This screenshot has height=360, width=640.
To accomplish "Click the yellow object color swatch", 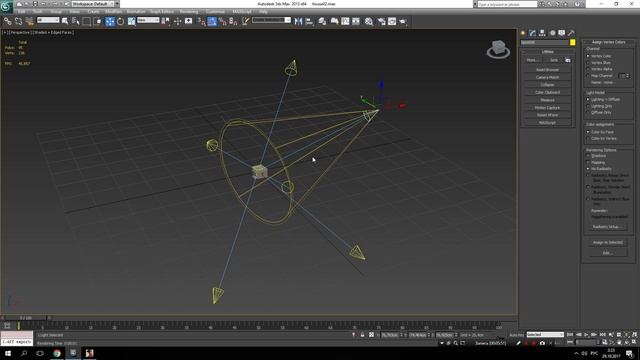I will (573, 42).
